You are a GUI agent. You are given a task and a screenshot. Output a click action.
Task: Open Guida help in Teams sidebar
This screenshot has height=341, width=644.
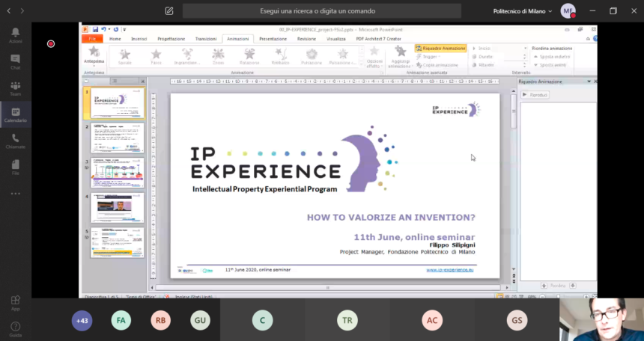[16, 329]
